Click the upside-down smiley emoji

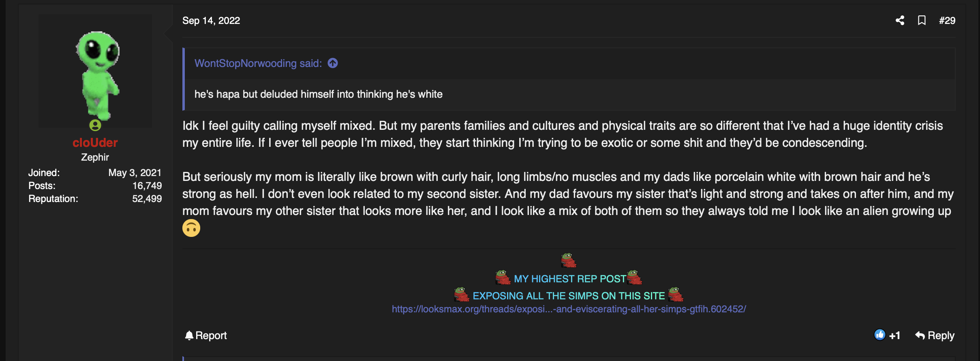coord(191,228)
